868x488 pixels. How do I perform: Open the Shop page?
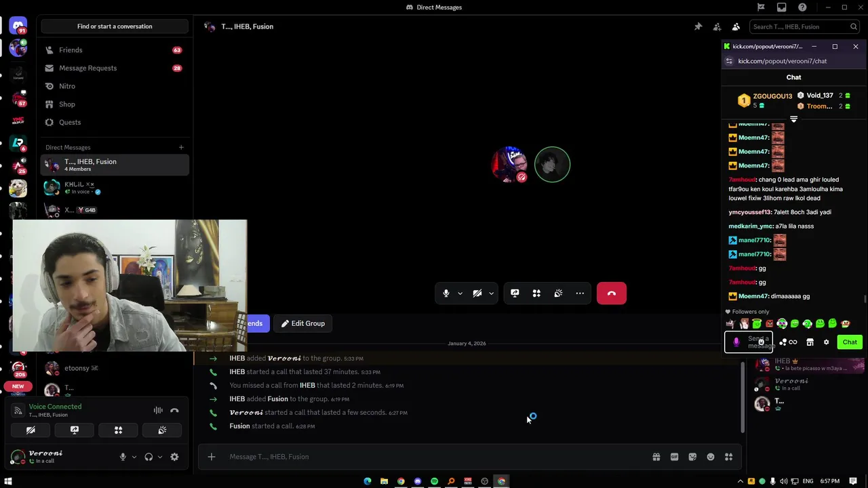pos(115,104)
